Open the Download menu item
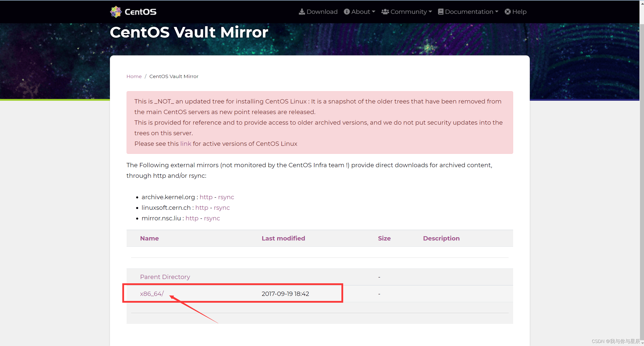The width and height of the screenshot is (644, 346). [322, 12]
